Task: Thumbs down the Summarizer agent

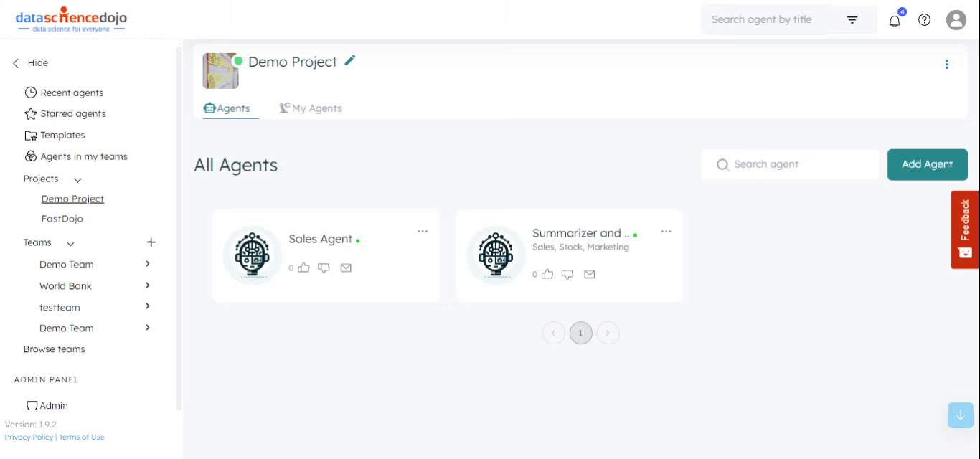Action: tap(567, 274)
